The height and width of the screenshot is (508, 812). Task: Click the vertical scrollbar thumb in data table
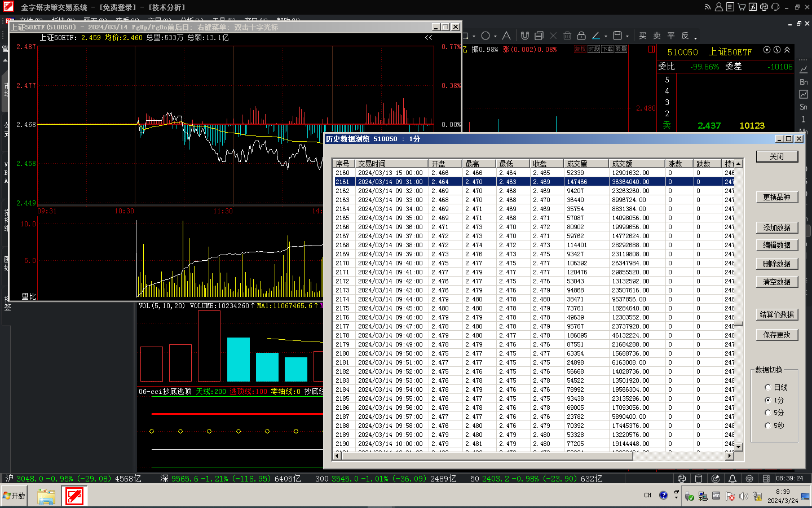pos(739,324)
